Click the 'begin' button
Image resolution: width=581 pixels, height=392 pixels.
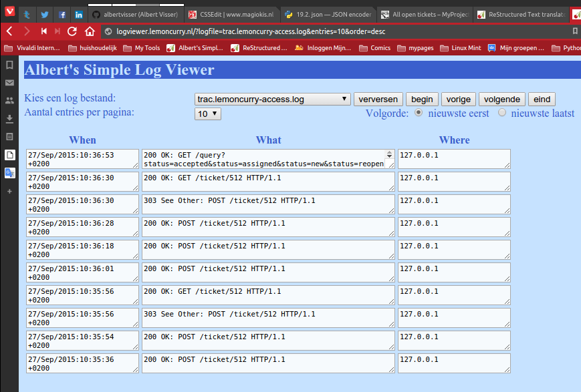(422, 100)
